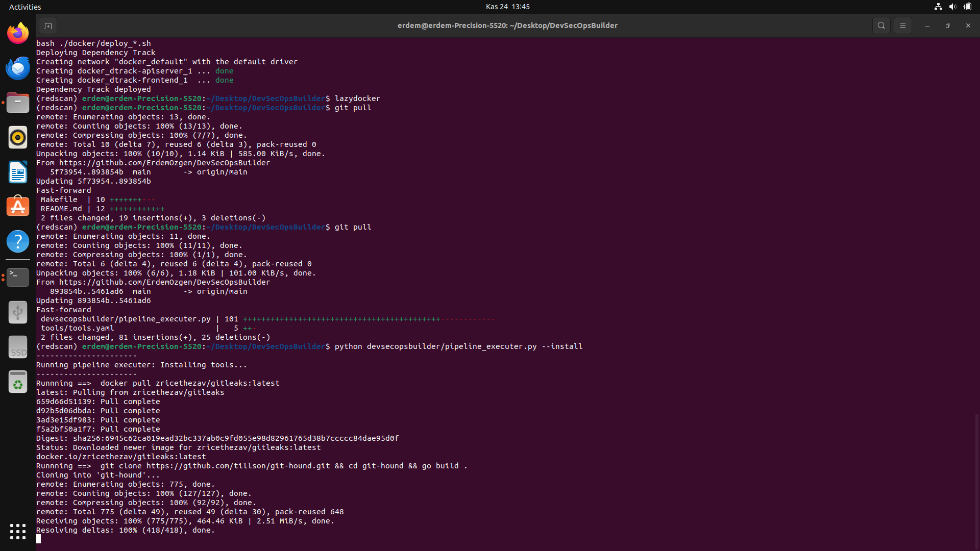The image size is (980, 551).
Task: Open LibreOffice Writer from dock
Action: click(18, 172)
